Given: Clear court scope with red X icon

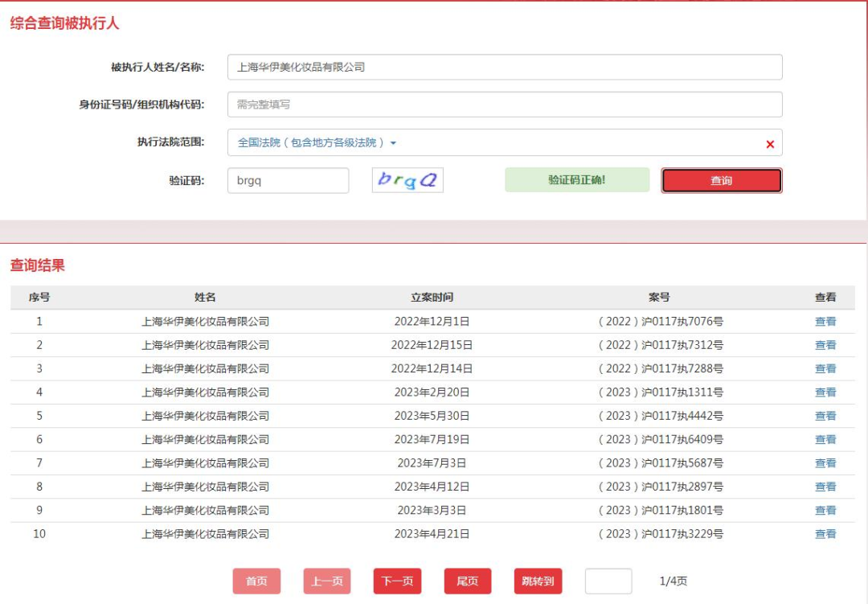Looking at the screenshot, I should (770, 144).
